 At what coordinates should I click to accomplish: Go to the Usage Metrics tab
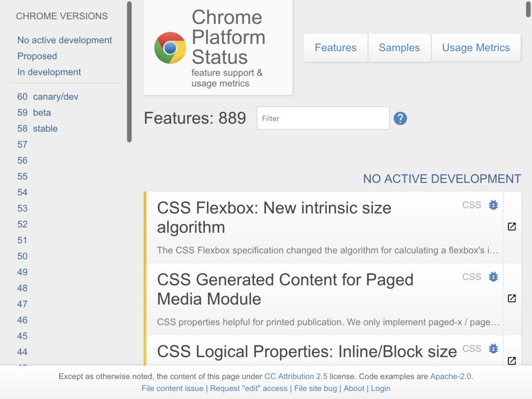(x=476, y=48)
